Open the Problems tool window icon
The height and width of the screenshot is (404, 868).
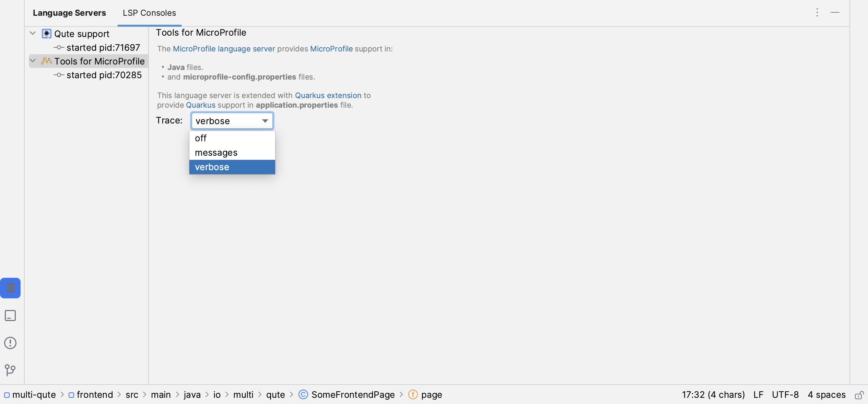[x=10, y=343]
